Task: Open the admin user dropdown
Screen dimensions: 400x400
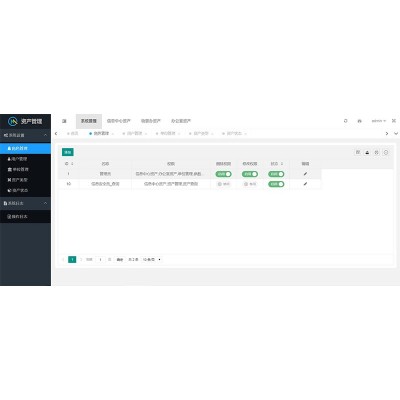Action: [379, 121]
